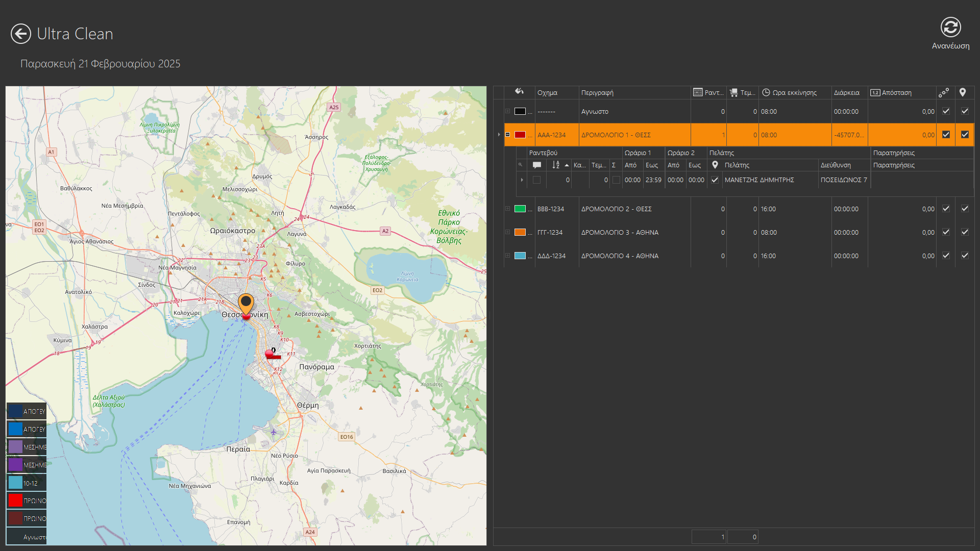
Task: Click the map pin column header in main grid
Action: click(x=963, y=92)
